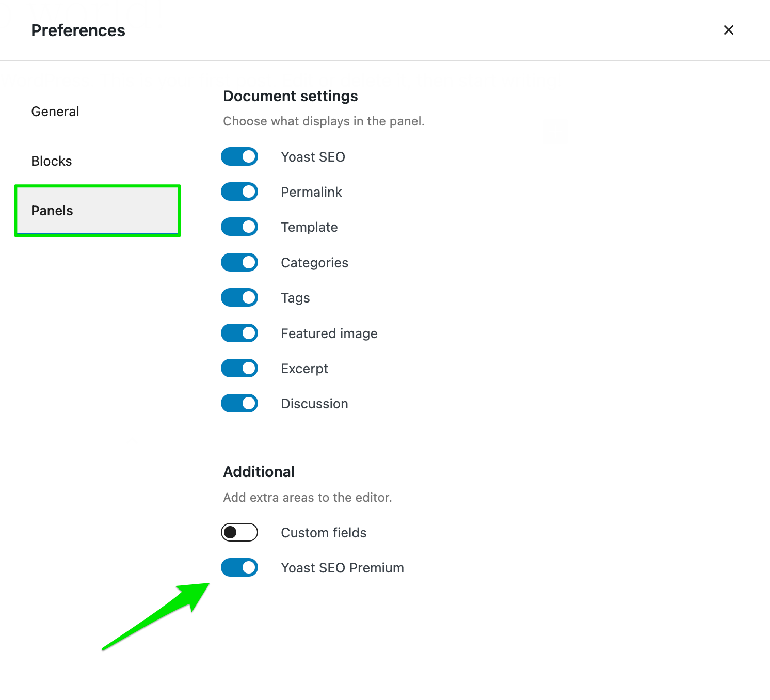The height and width of the screenshot is (700, 770).
Task: Switch to the General preferences tab
Action: [55, 111]
